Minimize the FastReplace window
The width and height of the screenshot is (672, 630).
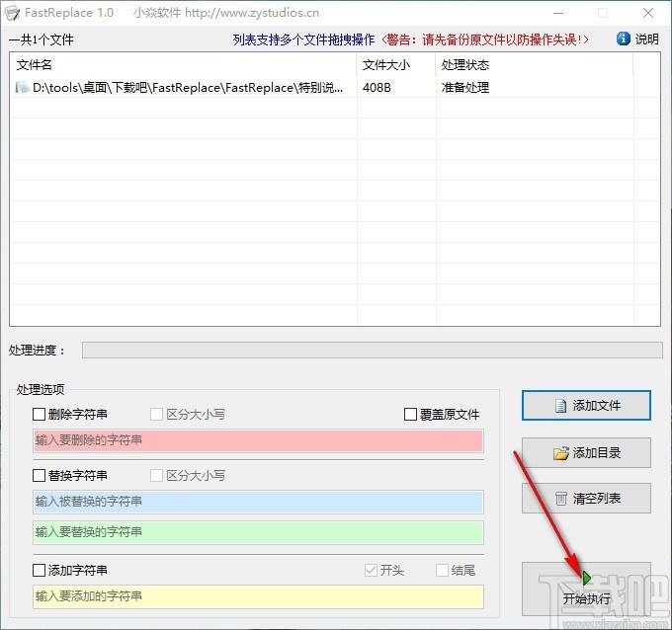click(558, 13)
